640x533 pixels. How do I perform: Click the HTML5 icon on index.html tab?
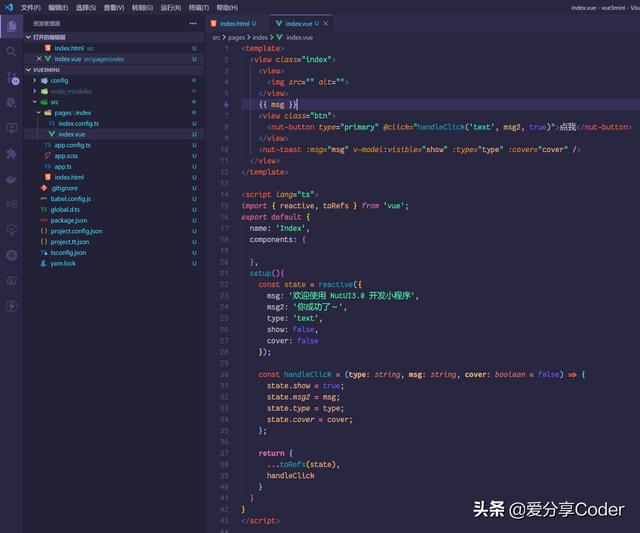tap(213, 24)
